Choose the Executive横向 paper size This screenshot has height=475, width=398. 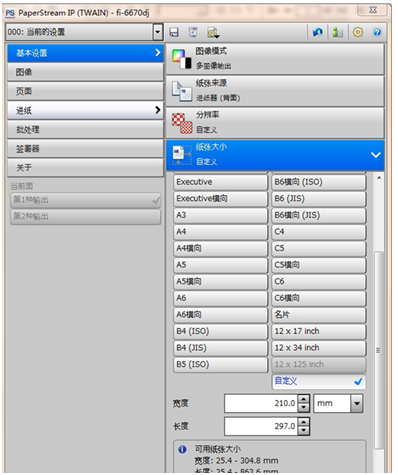pyautogui.click(x=220, y=199)
